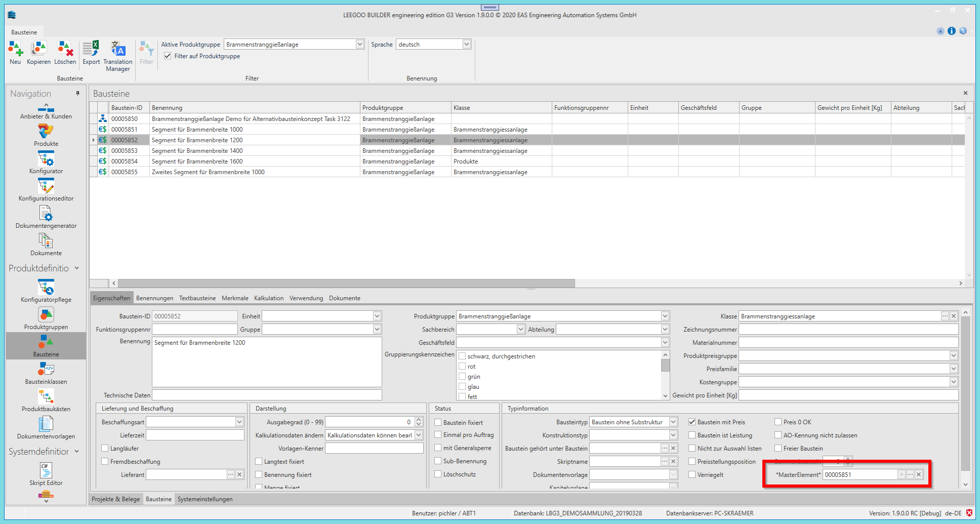Enable the Fremdbeschaffung checkbox

pyautogui.click(x=105, y=461)
